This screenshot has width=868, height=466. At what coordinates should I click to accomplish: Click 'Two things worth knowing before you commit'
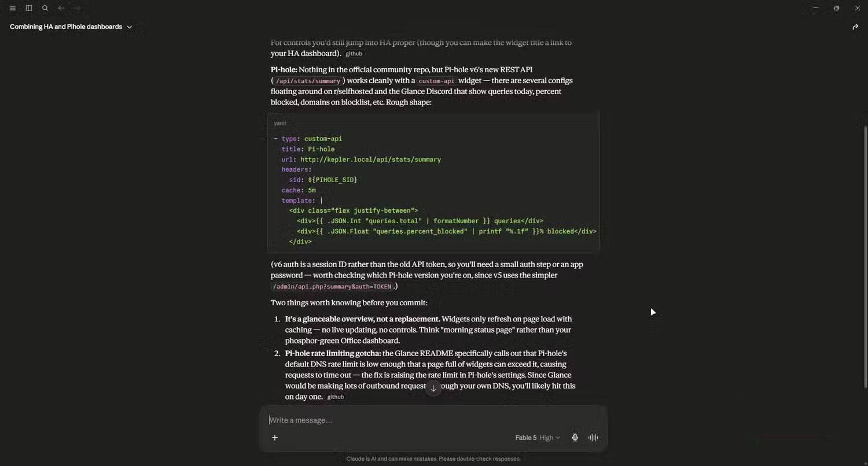349,303
